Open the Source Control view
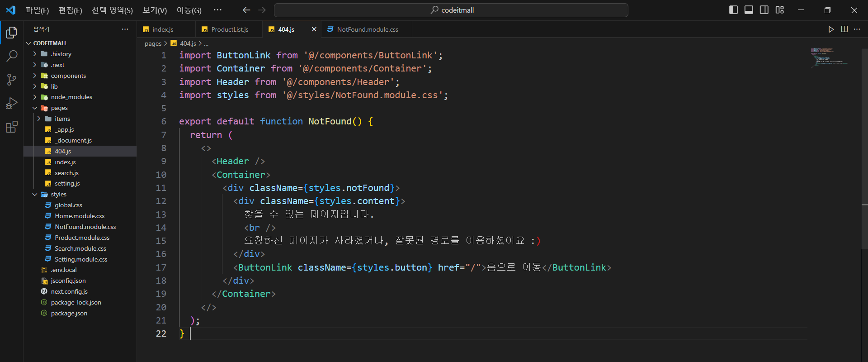 [12, 80]
